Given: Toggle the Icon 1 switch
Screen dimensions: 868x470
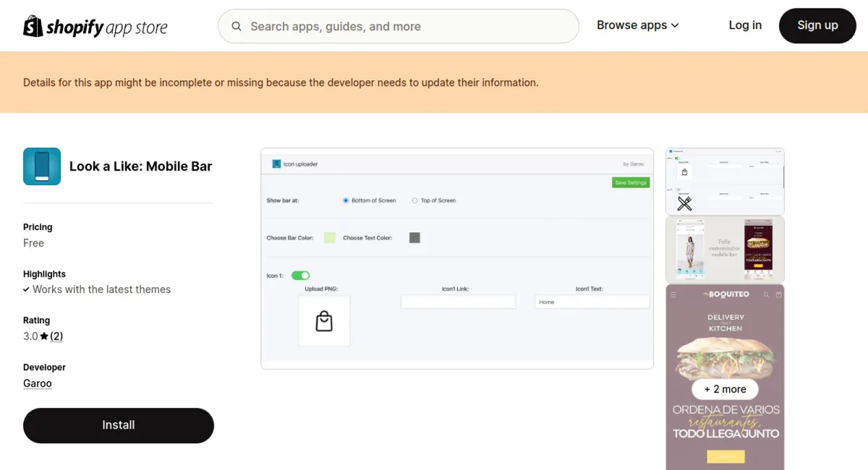Looking at the screenshot, I should (300, 275).
